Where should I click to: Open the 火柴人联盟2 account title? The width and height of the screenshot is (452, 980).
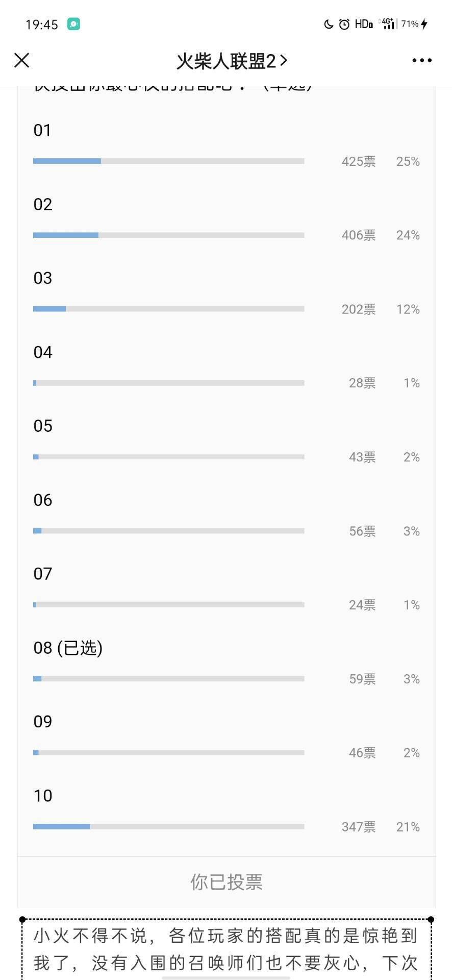tap(231, 61)
